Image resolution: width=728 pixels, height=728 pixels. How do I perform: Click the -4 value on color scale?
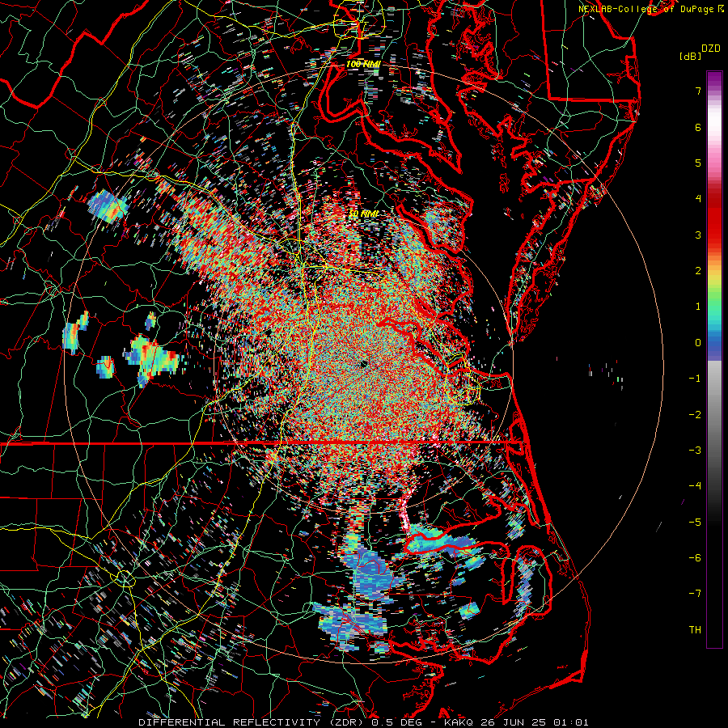(695, 485)
